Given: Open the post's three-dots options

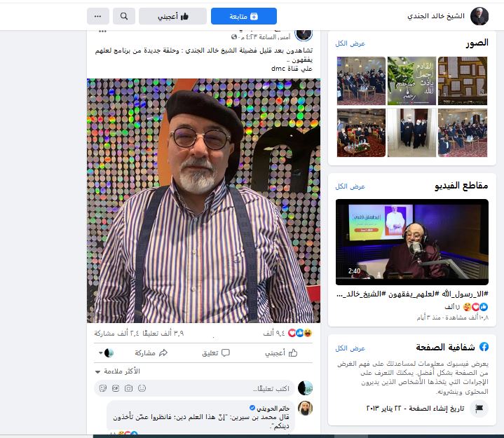Looking at the screenshot, I should (x=102, y=32).
